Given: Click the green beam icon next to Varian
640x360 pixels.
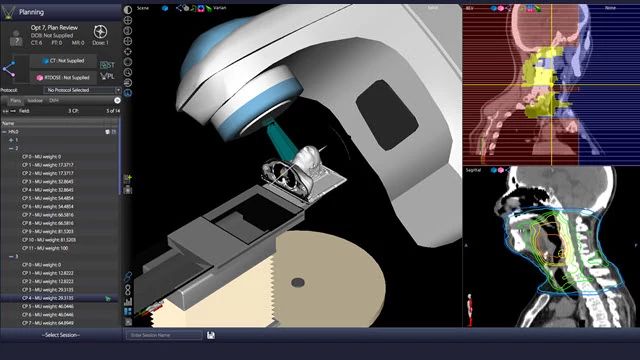Looking at the screenshot, I should point(209,8).
